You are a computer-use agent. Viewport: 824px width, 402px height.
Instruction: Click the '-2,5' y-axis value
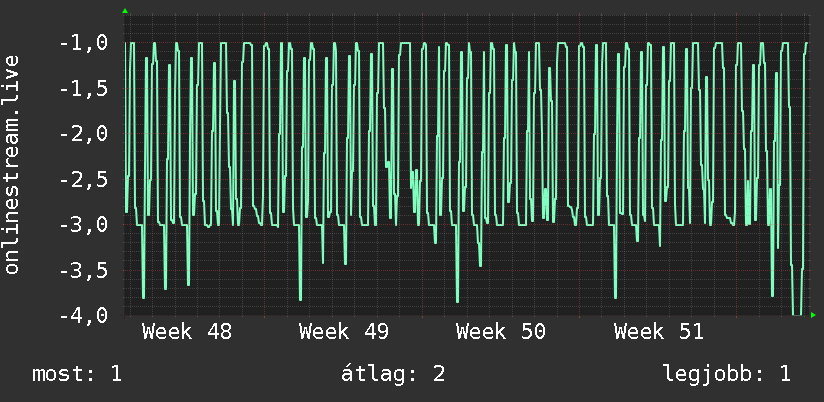click(84, 180)
